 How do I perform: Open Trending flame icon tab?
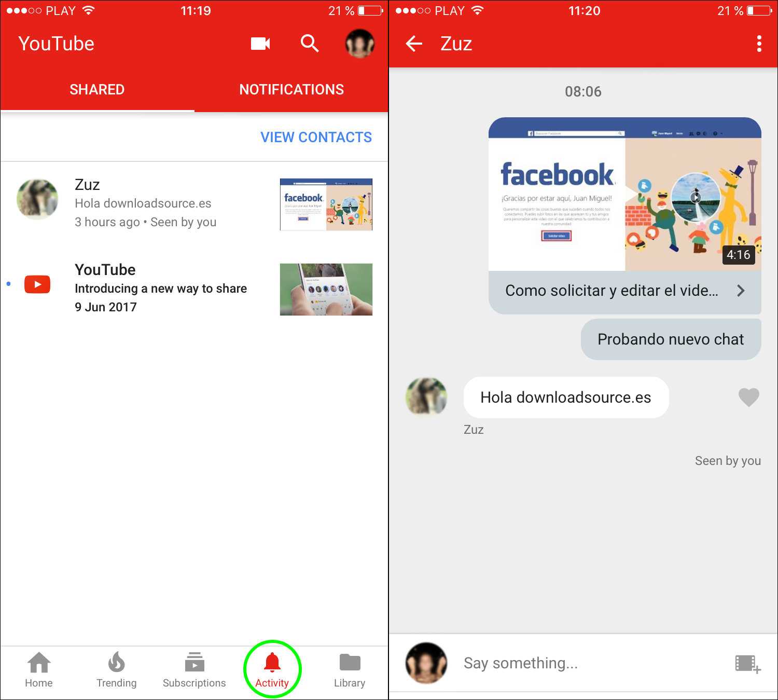[x=117, y=670]
